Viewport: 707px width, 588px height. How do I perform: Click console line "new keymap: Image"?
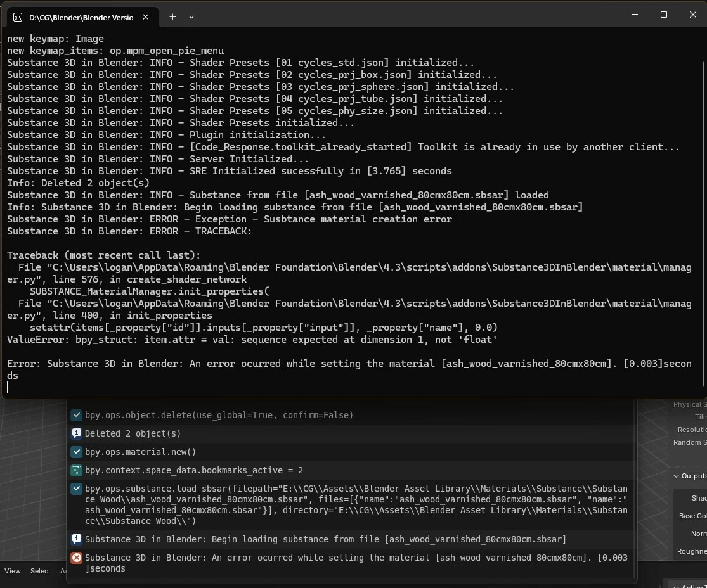point(55,39)
